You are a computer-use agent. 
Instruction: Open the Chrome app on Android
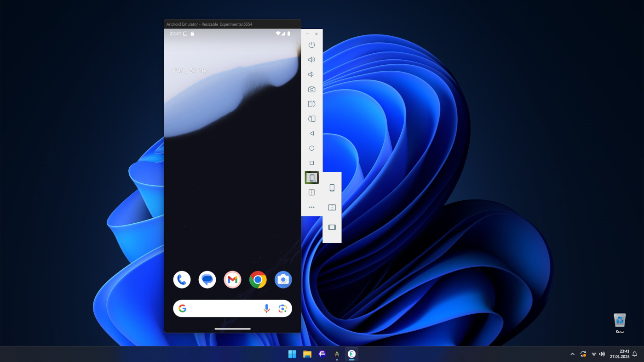(258, 279)
